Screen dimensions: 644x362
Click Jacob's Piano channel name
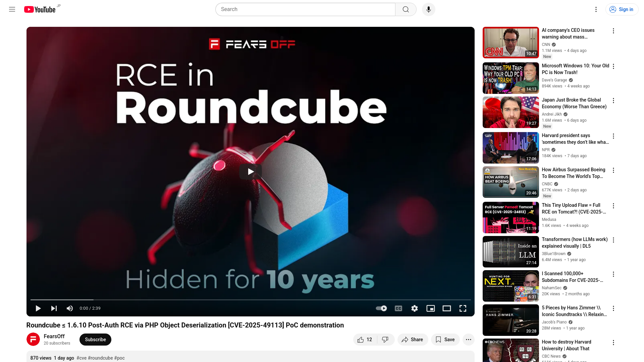pos(554,322)
